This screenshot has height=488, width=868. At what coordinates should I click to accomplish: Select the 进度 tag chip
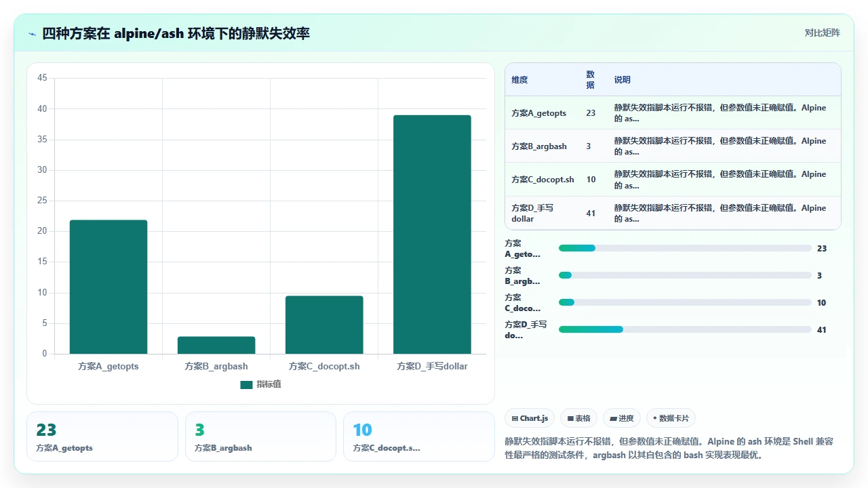pos(622,418)
